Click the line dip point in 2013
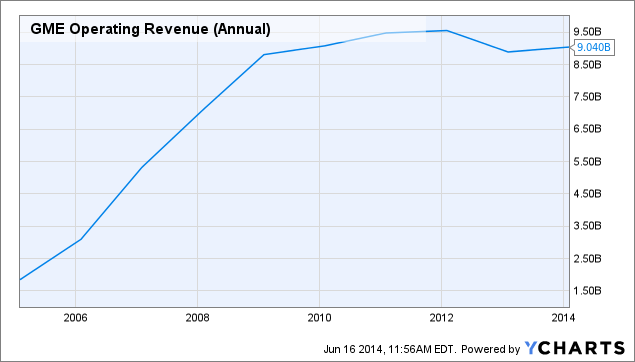Viewport: 635px width, 362px height. coord(507,52)
